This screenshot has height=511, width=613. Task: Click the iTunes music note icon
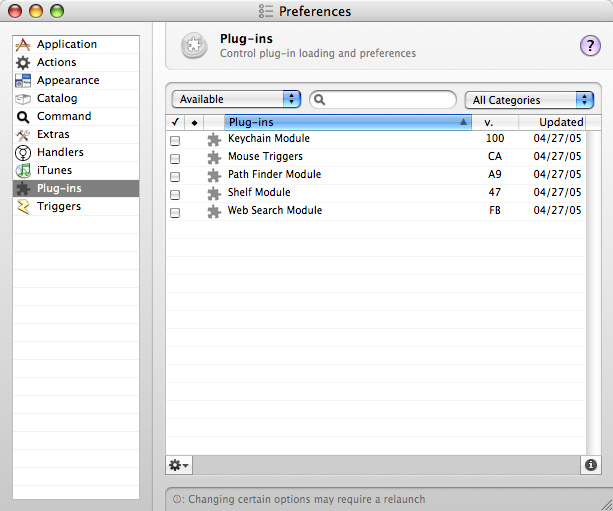(23, 171)
